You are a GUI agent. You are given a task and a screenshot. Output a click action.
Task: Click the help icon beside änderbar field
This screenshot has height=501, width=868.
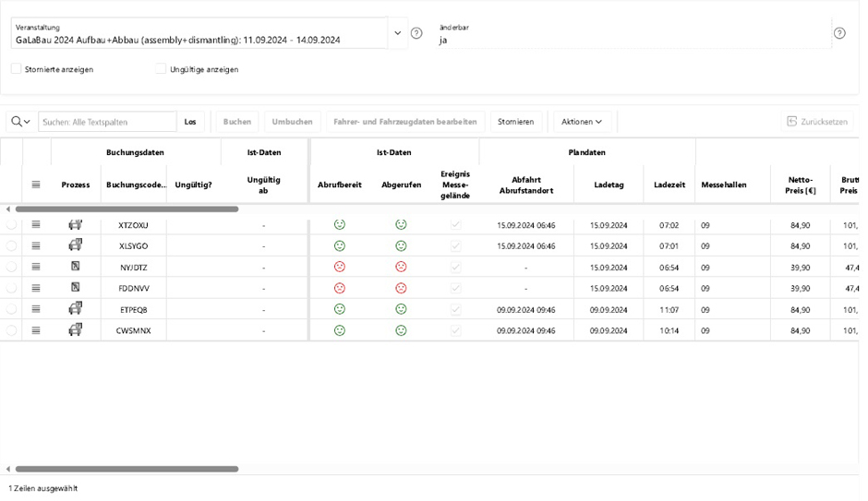coord(838,33)
